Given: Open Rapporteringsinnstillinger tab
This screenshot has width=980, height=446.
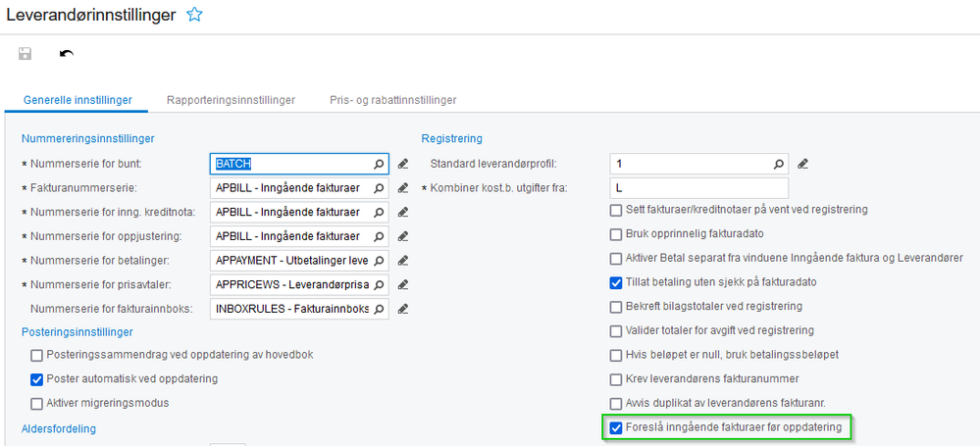Looking at the screenshot, I should [x=232, y=100].
